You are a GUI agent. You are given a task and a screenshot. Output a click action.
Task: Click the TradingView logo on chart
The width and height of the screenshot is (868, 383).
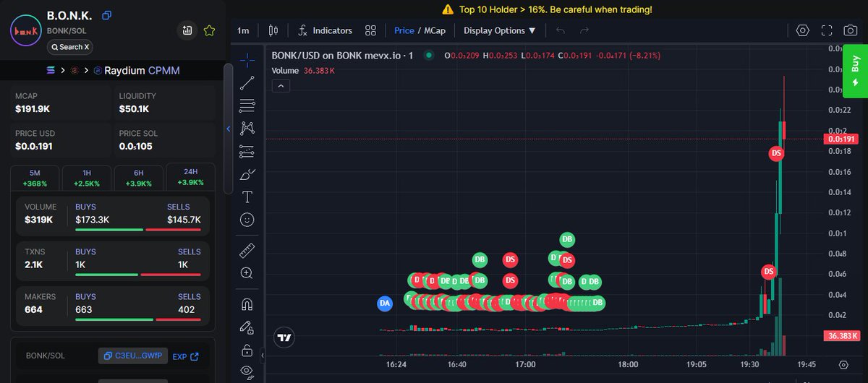coord(285,337)
